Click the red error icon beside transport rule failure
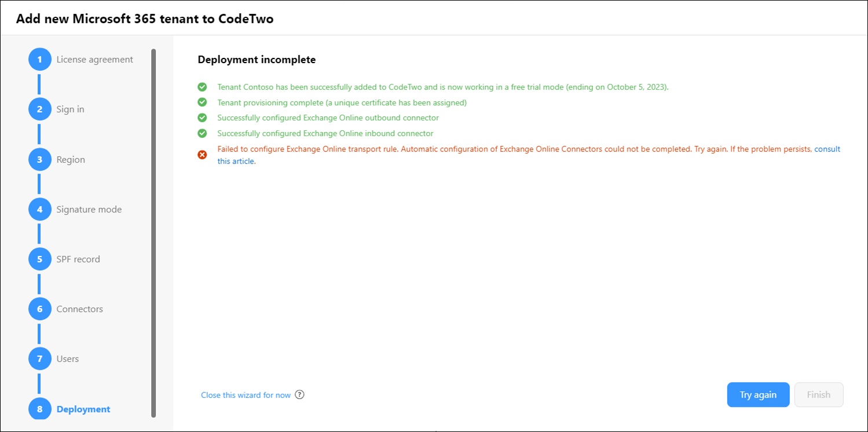Viewport: 868px width, 432px height. coord(202,155)
